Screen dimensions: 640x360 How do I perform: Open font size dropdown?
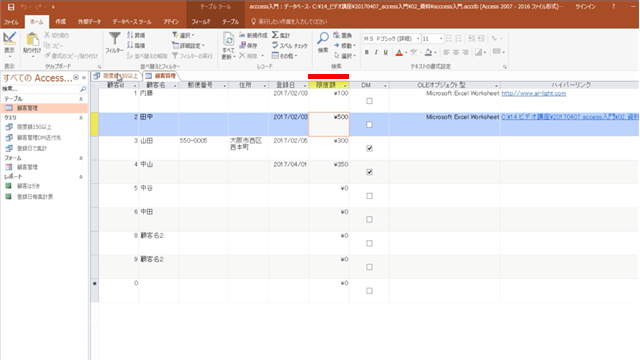(441, 39)
